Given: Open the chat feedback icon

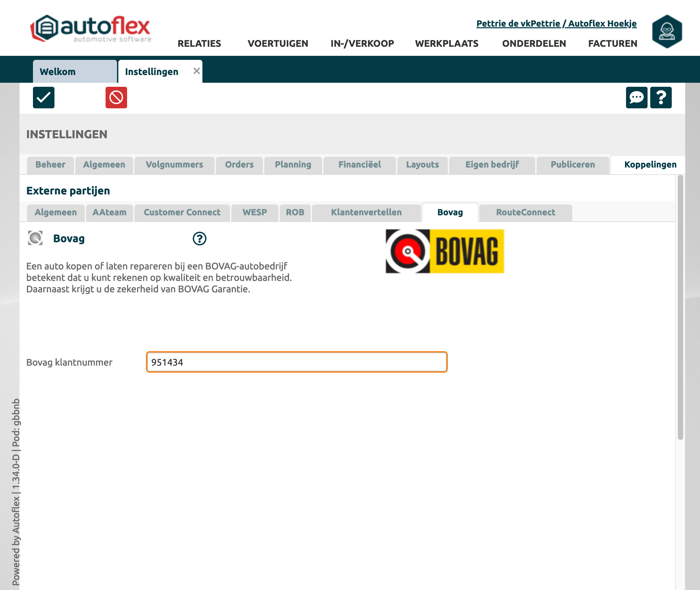Looking at the screenshot, I should pos(636,98).
